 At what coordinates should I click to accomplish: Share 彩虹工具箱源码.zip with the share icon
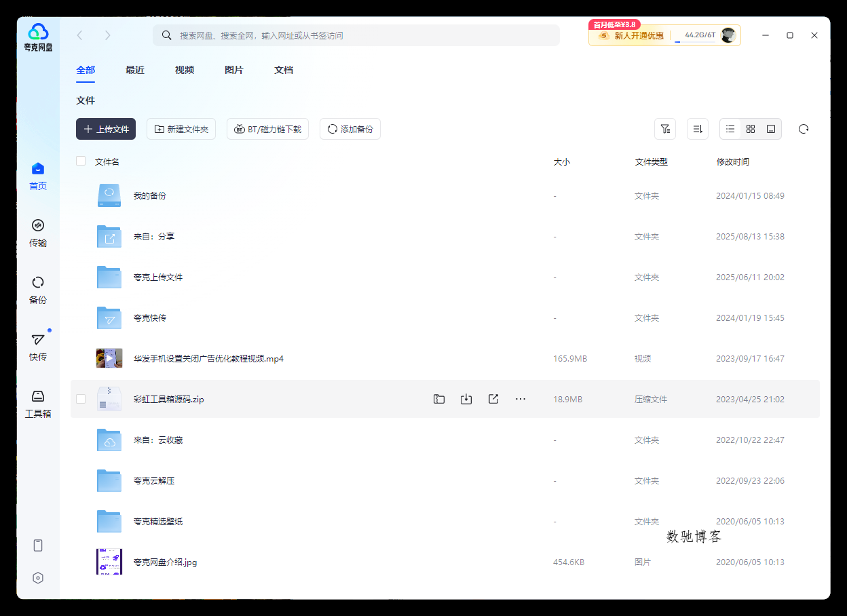point(493,399)
